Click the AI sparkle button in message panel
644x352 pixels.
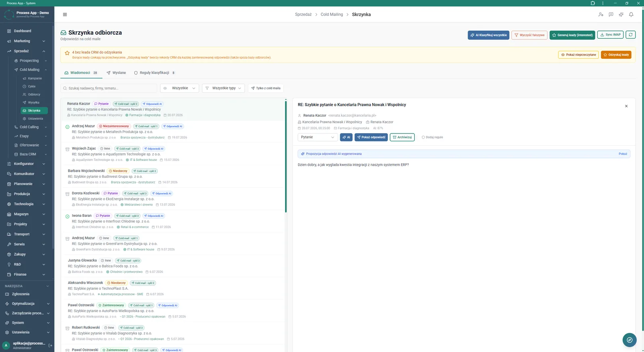346,137
